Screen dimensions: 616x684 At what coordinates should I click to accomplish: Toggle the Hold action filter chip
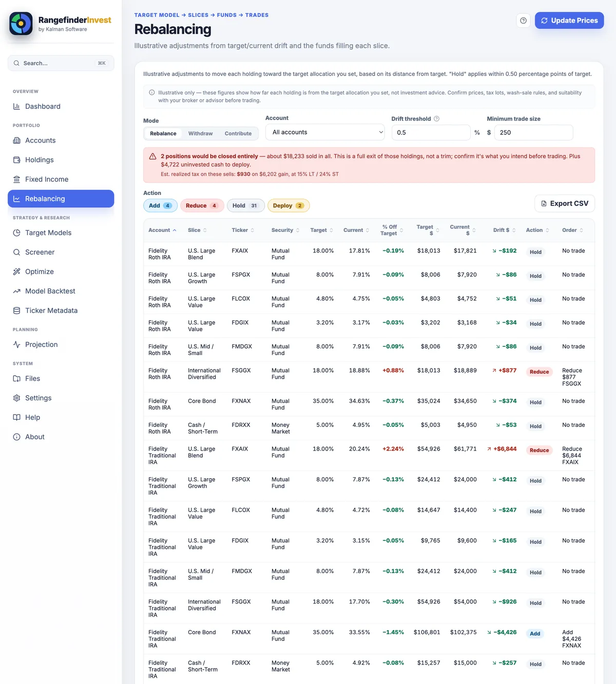click(x=245, y=206)
